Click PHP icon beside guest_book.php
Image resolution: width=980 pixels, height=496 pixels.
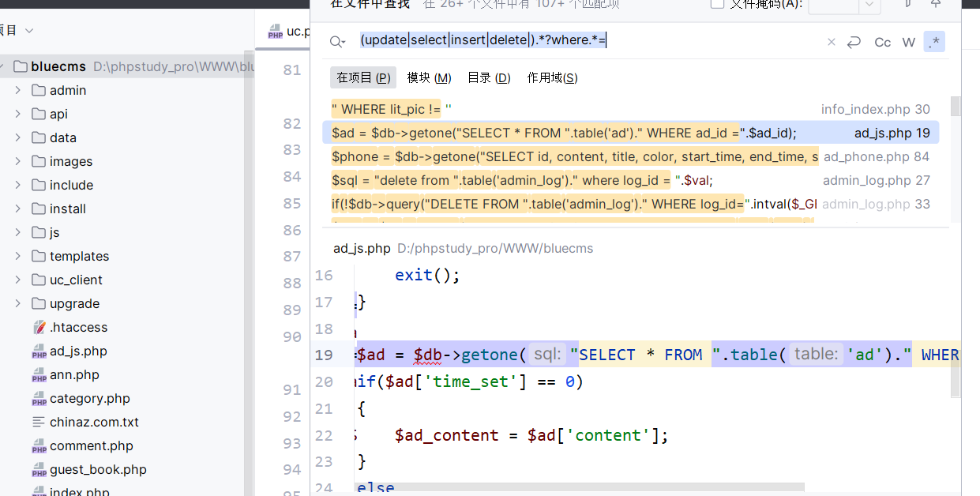(39, 470)
